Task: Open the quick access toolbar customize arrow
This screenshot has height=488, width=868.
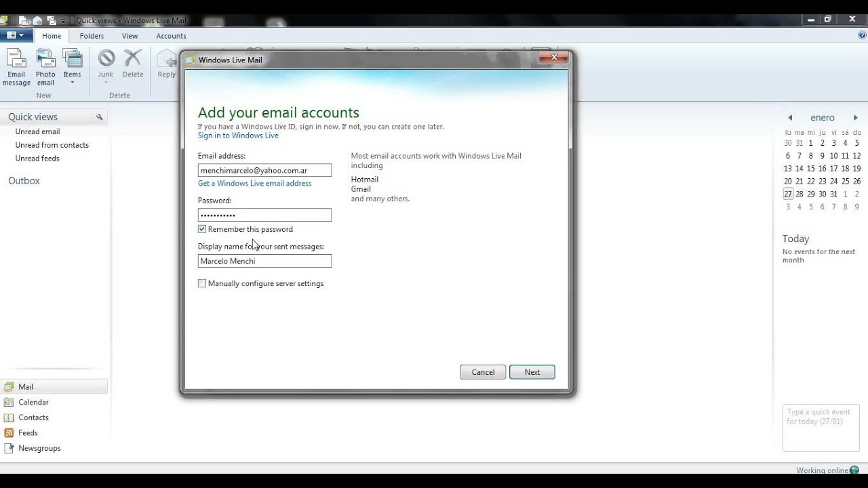Action: coord(63,21)
